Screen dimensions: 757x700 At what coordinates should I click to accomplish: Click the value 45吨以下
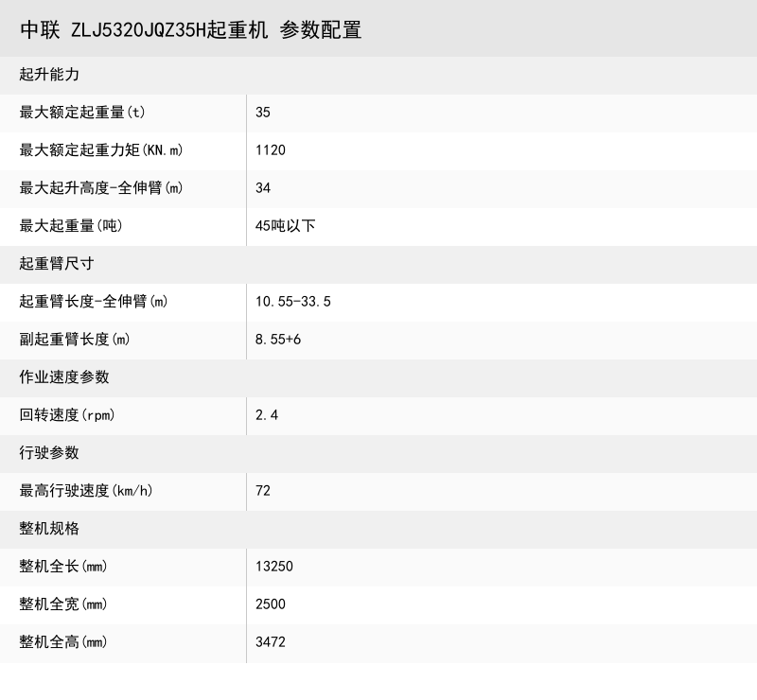click(x=286, y=225)
